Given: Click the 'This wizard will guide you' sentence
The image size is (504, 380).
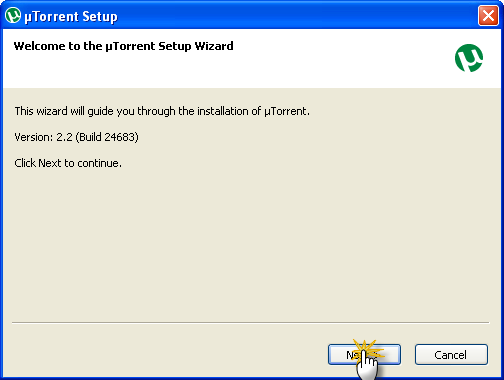Looking at the screenshot, I should [162, 111].
